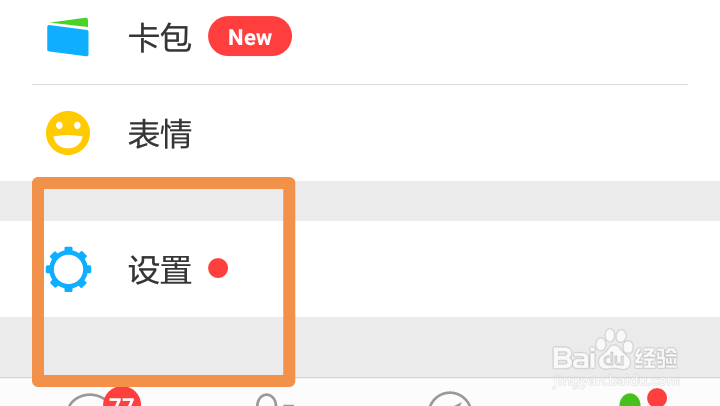The width and height of the screenshot is (720, 406).
Task: Open the Discover compass tab
Action: (x=450, y=399)
